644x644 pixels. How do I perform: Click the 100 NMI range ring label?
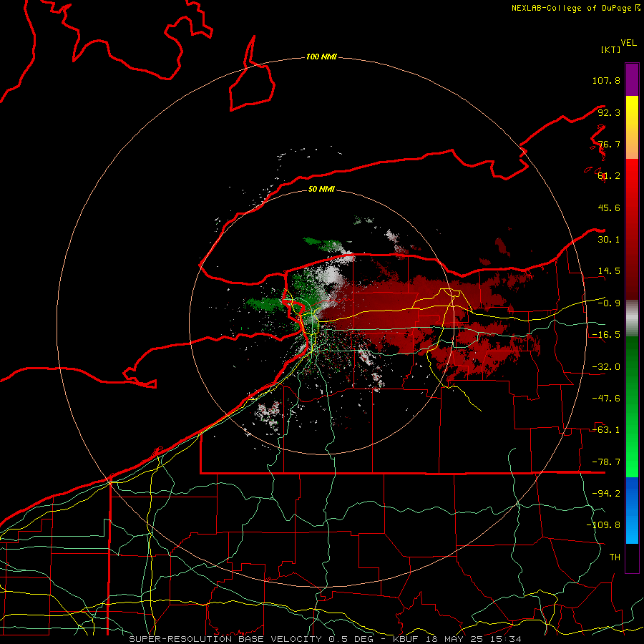(x=321, y=57)
